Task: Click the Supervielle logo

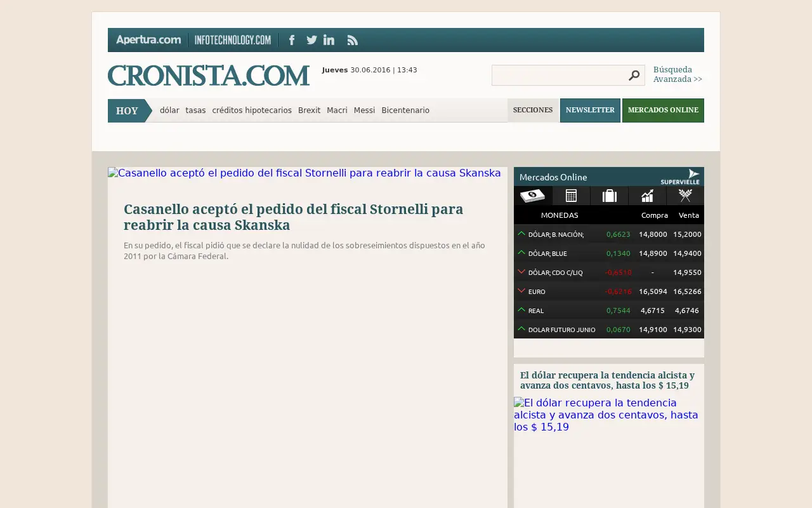Action: pyautogui.click(x=680, y=177)
